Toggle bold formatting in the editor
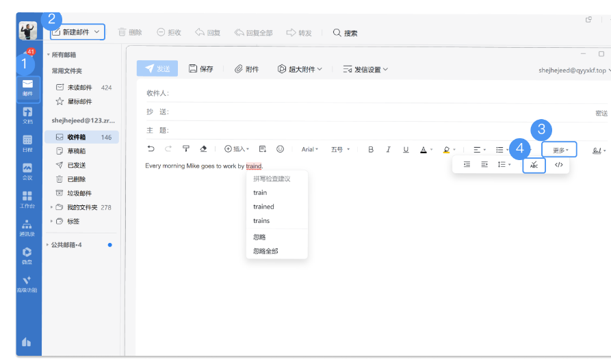Image resolution: width=611 pixels, height=364 pixels. [371, 149]
